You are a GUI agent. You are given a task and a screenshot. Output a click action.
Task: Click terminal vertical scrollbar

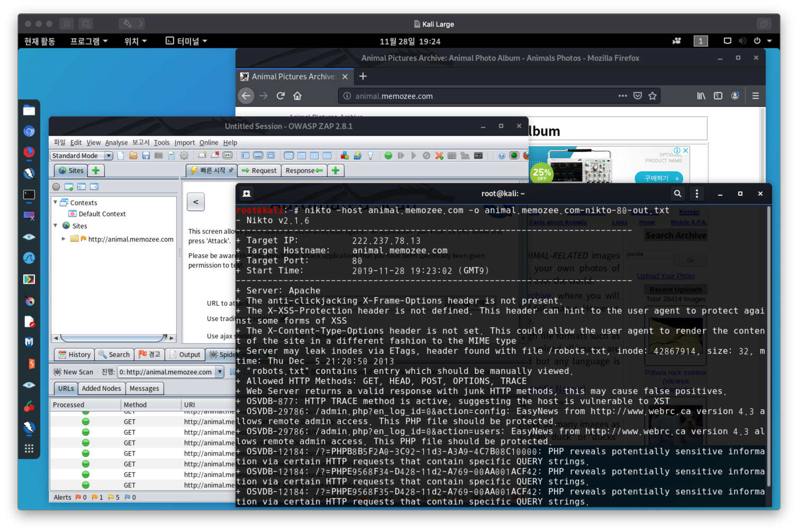click(x=769, y=346)
